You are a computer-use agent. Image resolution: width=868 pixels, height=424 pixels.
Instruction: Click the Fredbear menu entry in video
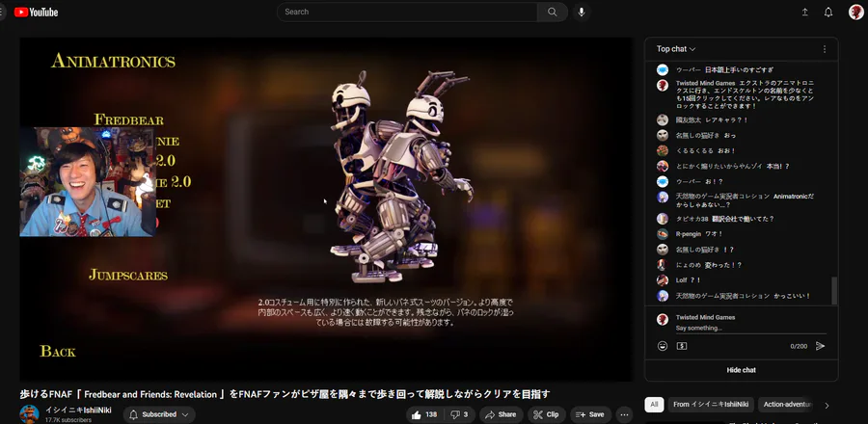click(128, 119)
